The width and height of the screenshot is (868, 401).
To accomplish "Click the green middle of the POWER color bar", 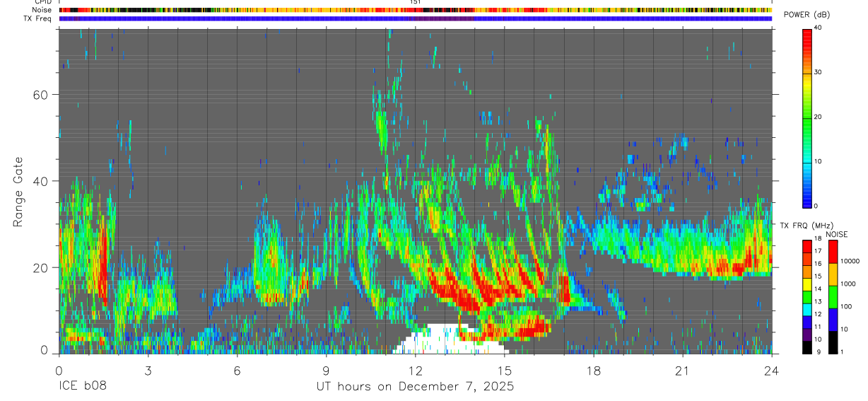I will (807, 120).
